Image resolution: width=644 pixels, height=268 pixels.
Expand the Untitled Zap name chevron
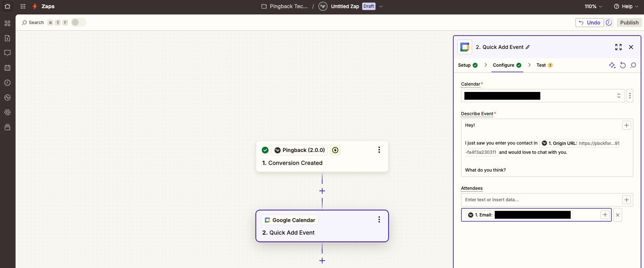[381, 6]
